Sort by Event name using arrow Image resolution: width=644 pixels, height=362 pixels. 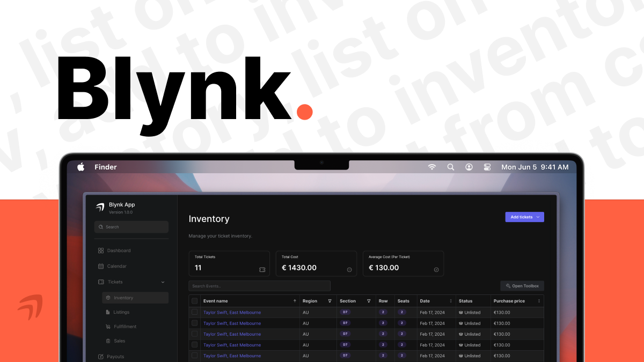pyautogui.click(x=295, y=301)
